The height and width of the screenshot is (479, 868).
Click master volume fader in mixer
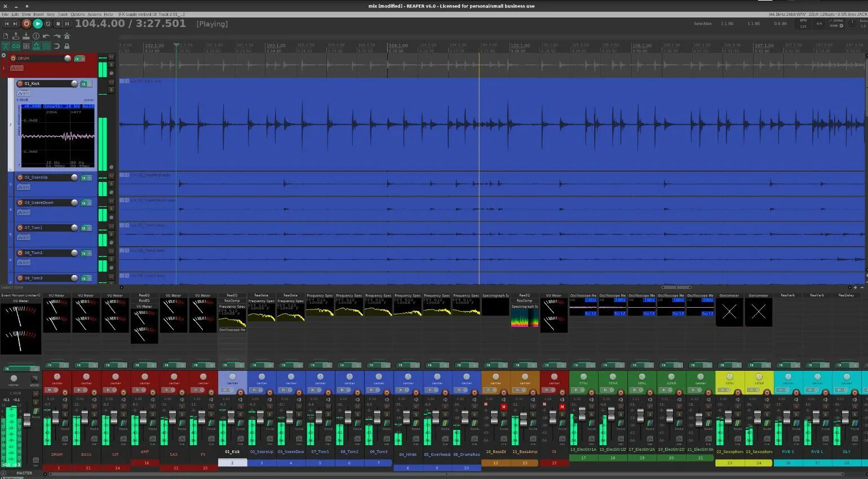(x=27, y=420)
